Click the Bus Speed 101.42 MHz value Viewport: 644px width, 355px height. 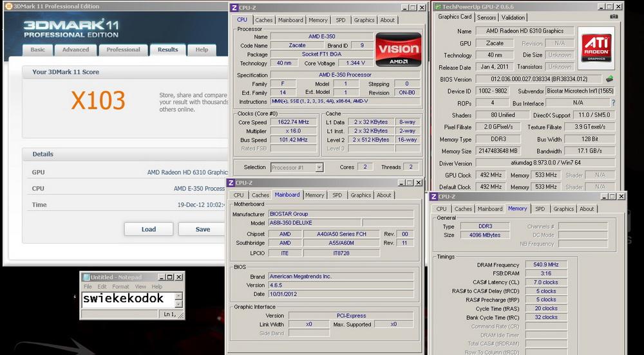coord(293,140)
